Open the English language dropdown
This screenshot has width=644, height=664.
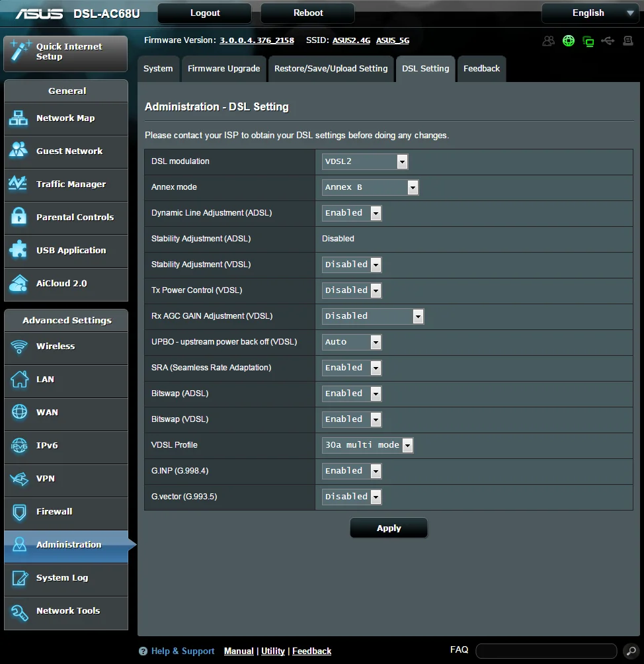pyautogui.click(x=590, y=13)
